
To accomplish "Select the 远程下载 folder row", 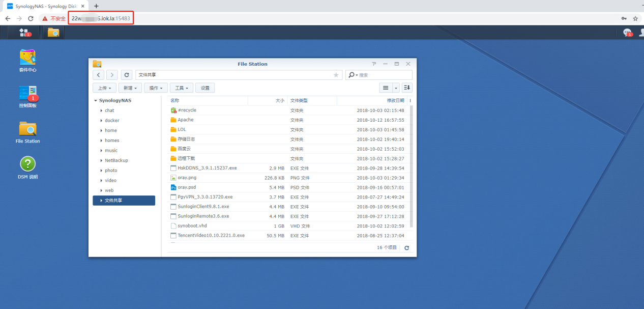I will [288, 158].
